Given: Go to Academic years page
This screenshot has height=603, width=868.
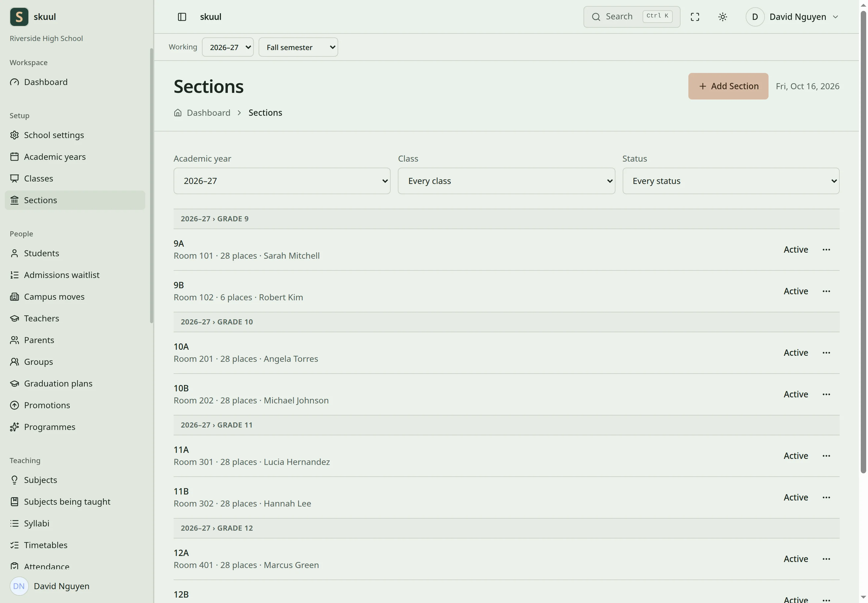Looking at the screenshot, I should coord(75,157).
